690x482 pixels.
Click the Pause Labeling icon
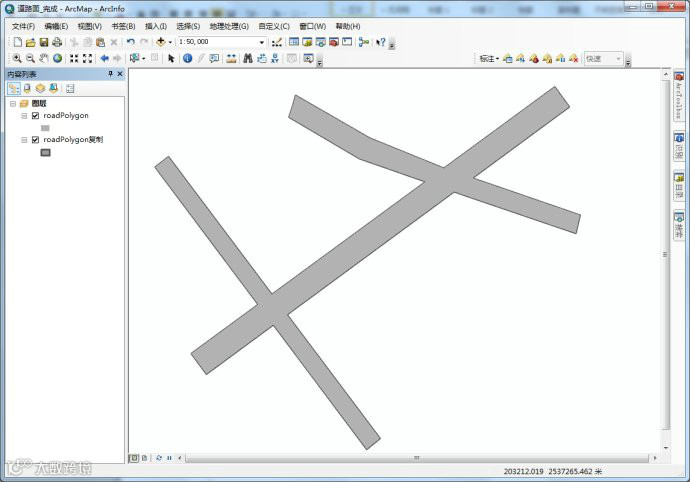point(560,58)
